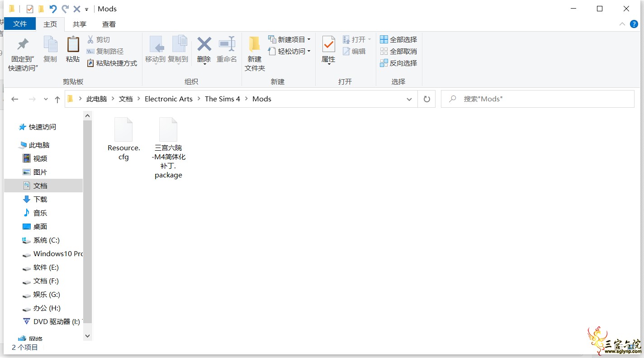644x358 pixels.
Task: Switch to the Share (共享) tab
Action: pos(80,24)
